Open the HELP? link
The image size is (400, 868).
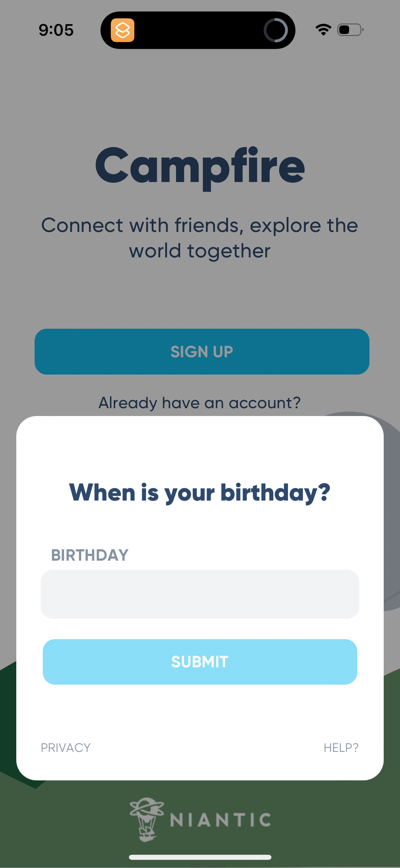[341, 747]
